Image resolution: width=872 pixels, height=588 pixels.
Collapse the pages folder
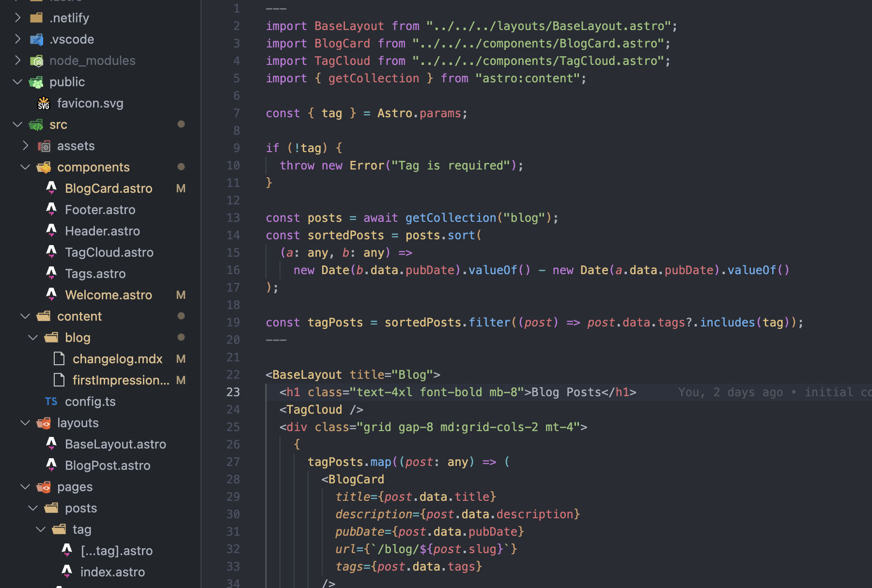pyautogui.click(x=25, y=487)
